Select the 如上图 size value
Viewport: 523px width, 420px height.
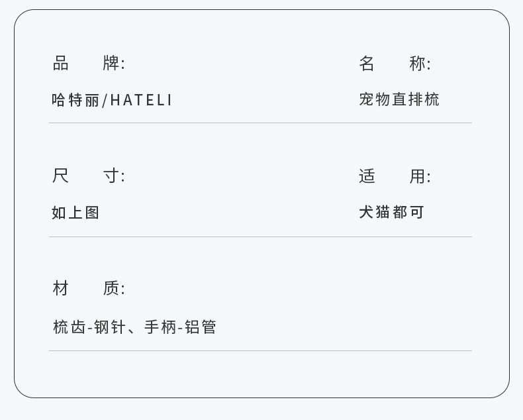pyautogui.click(x=75, y=213)
